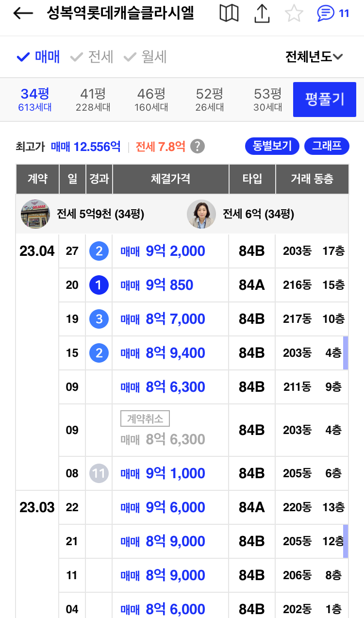Screen dimensions: 364x618
Task: Select the grayed cancelled 8억 6,300 price
Action: 163,439
